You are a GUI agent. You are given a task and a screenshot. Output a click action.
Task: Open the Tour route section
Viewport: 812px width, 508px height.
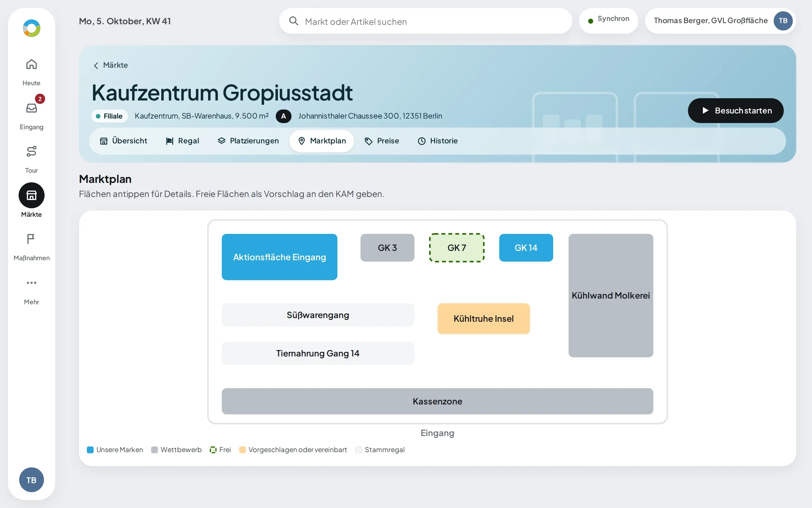(32, 159)
